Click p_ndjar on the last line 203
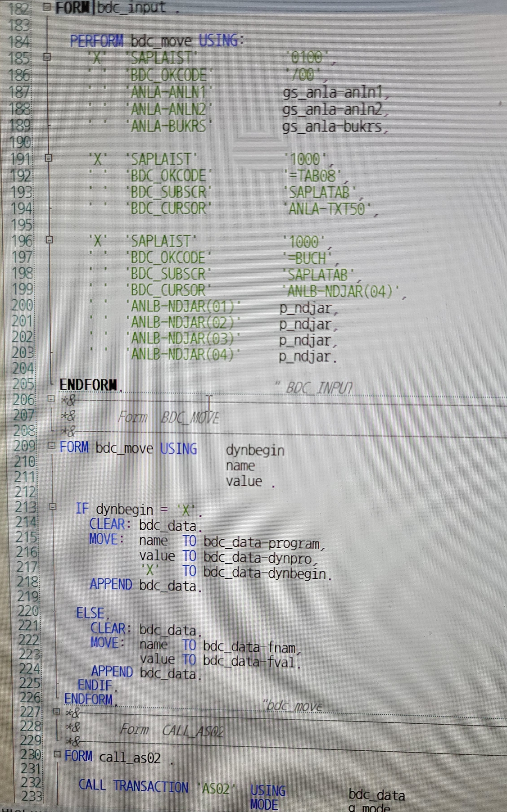The image size is (507, 812). point(306,357)
